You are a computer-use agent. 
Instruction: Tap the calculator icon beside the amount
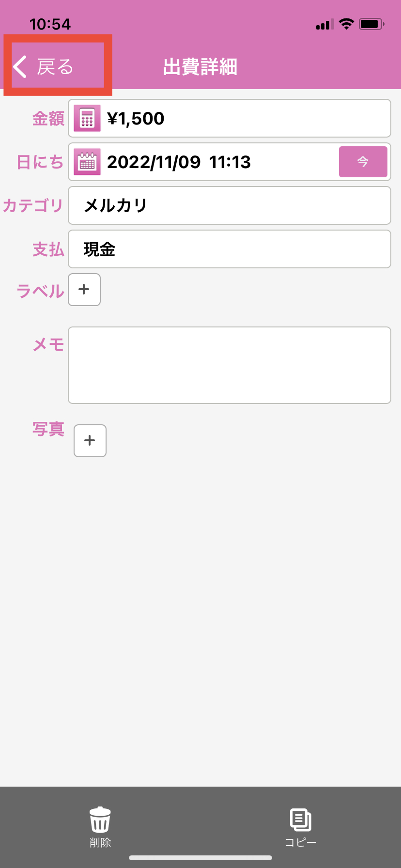[87, 118]
